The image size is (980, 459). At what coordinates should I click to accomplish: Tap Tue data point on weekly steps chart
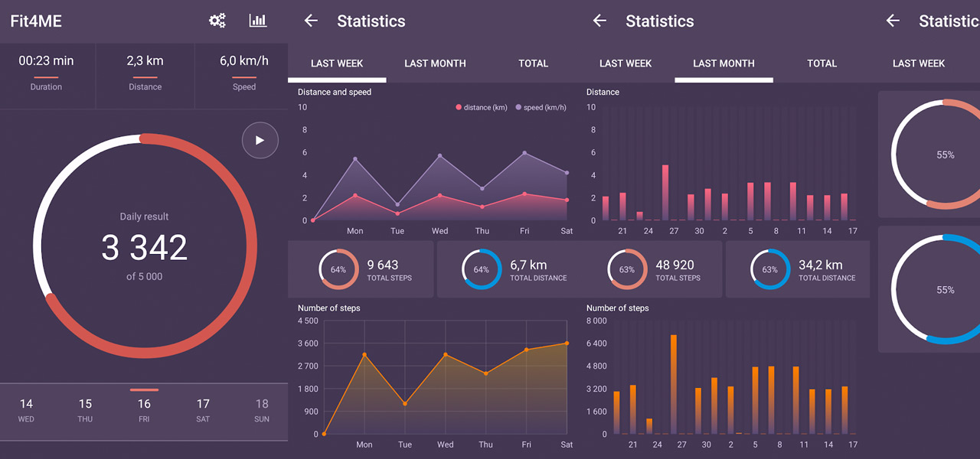(x=405, y=404)
